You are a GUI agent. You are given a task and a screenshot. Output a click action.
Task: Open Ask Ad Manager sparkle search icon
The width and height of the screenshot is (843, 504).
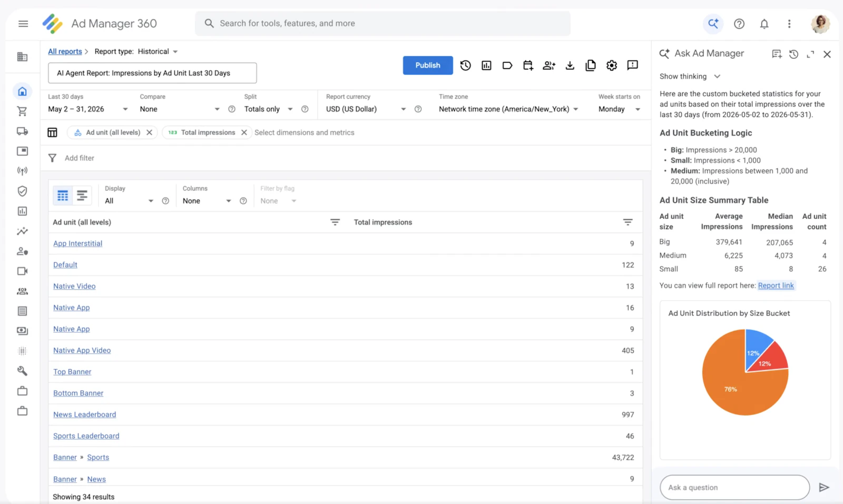(713, 24)
